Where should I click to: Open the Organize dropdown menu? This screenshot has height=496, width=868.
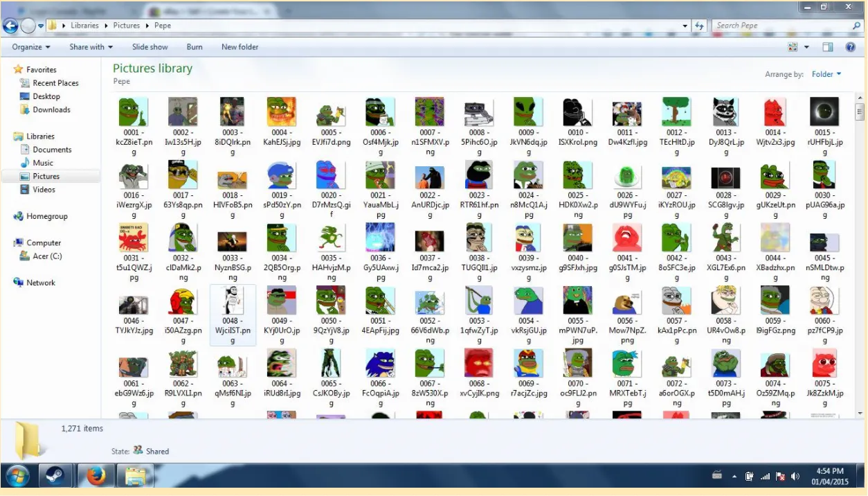coord(31,47)
